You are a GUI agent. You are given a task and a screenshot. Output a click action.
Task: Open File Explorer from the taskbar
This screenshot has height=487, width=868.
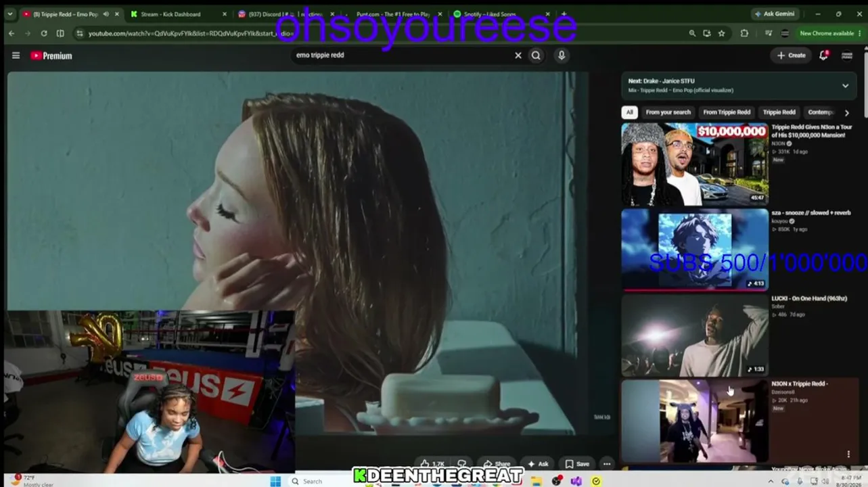[536, 481]
